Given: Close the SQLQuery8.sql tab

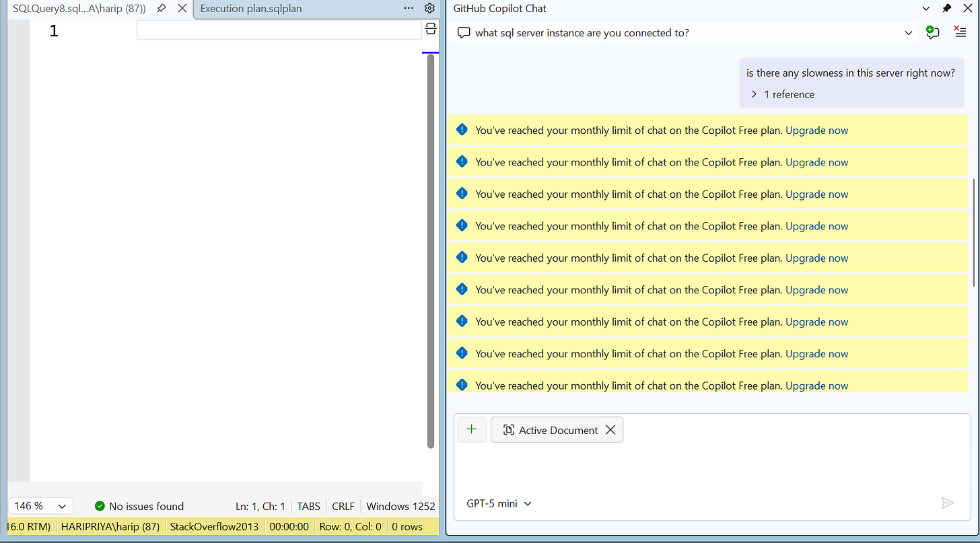Looking at the screenshot, I should (182, 9).
